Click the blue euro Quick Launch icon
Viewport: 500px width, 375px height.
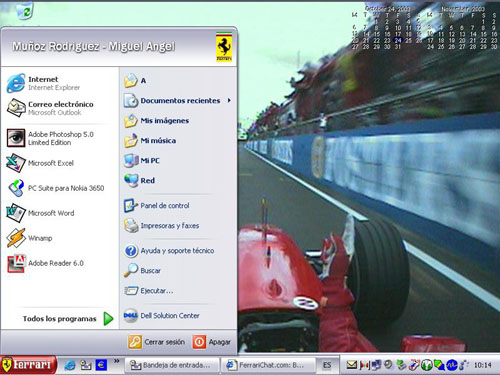(101, 365)
